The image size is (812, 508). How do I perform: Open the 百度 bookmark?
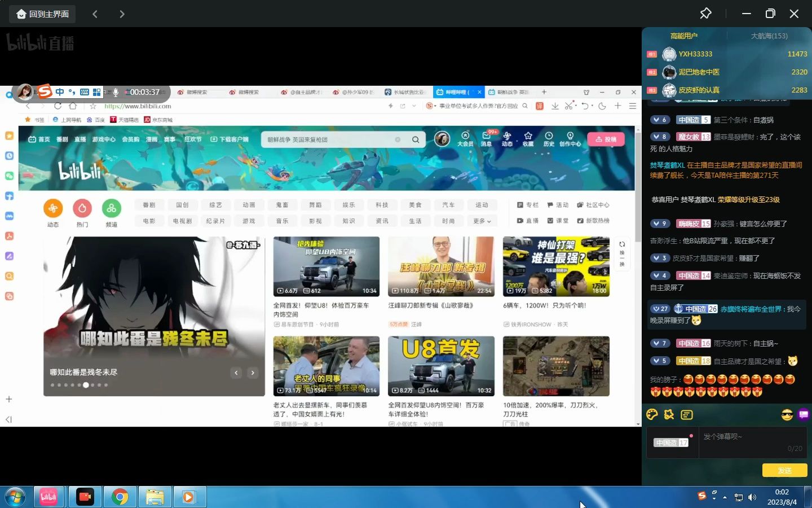pyautogui.click(x=96, y=120)
